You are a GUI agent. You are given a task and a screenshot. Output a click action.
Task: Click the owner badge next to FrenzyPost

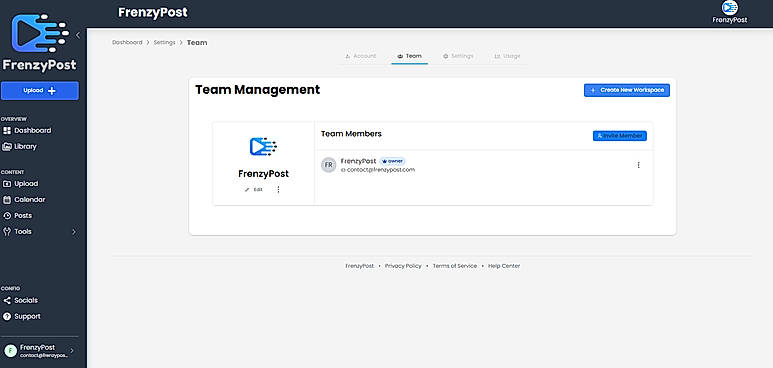(x=392, y=161)
